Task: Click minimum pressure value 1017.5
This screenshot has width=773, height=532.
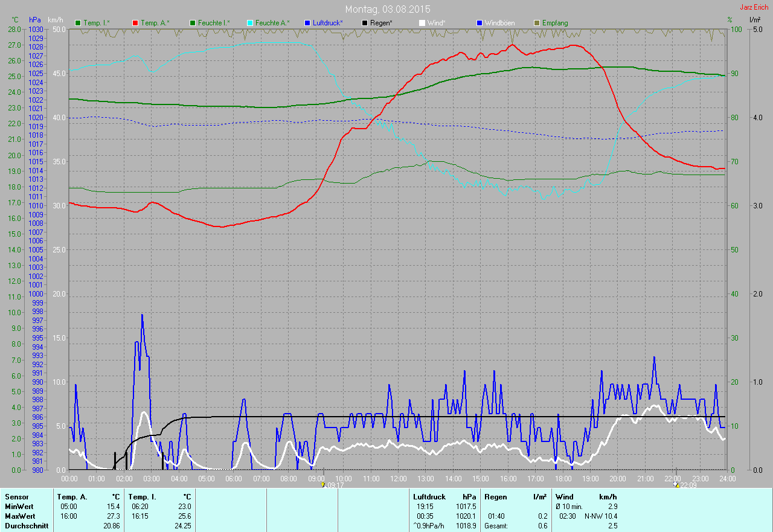Action: [466, 507]
